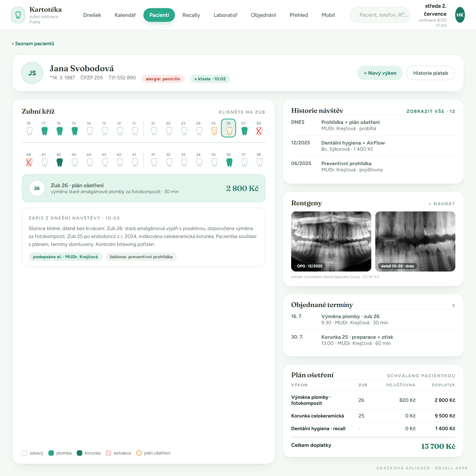This screenshot has height=476, width=476.
Task: Open the 12/2025 Dentální hygiena + AirFlow visit
Action: click(x=373, y=146)
